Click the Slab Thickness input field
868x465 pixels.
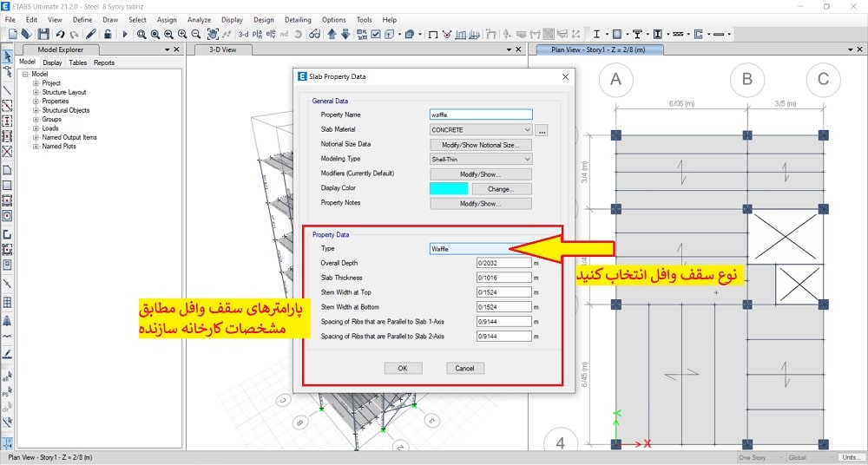(503, 278)
